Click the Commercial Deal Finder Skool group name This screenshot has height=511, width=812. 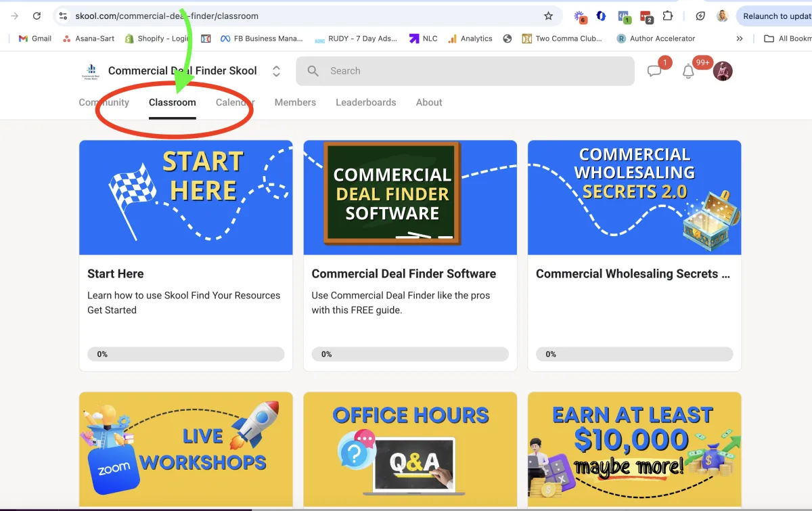coord(183,70)
